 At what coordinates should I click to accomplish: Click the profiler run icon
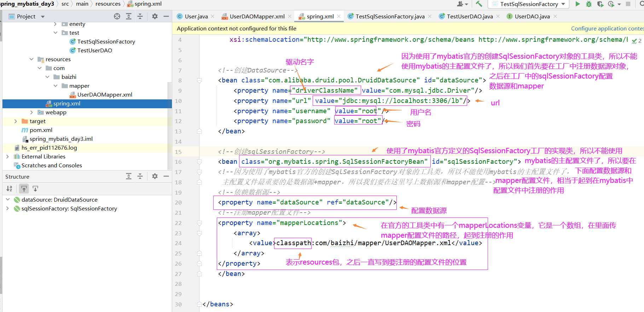click(611, 4)
